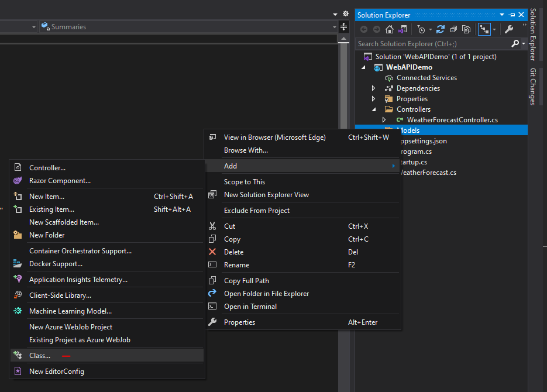Select View in Browser (Microsoft Edge)
547x392 pixels.
click(x=302, y=137)
